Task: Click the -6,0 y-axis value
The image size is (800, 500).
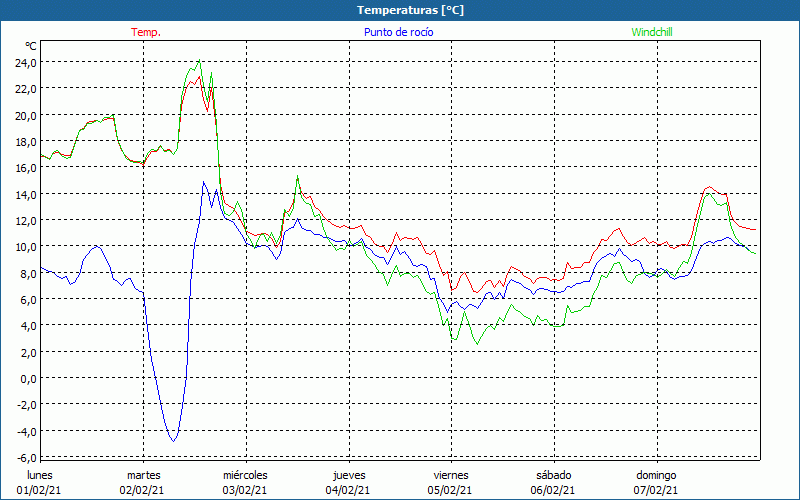Action: pyautogui.click(x=27, y=458)
